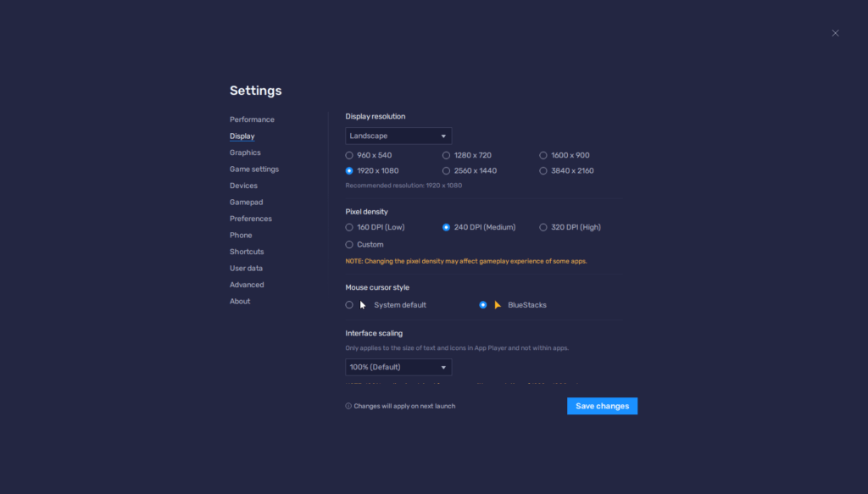Screen dimensions: 868x494
Task: Select 960 x 540 resolution
Action: (348, 155)
